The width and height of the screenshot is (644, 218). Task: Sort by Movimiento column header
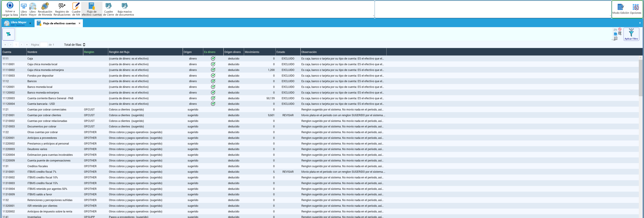coord(259,52)
